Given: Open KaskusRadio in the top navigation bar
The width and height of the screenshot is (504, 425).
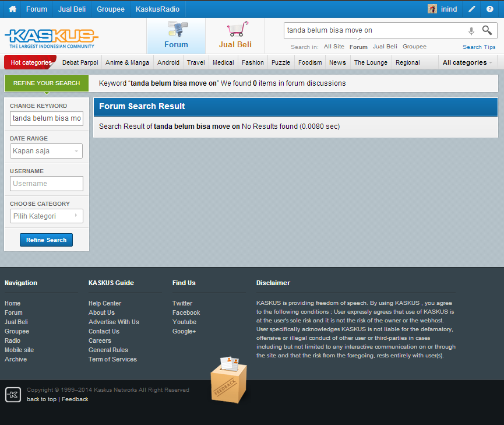Looking at the screenshot, I should click(157, 9).
